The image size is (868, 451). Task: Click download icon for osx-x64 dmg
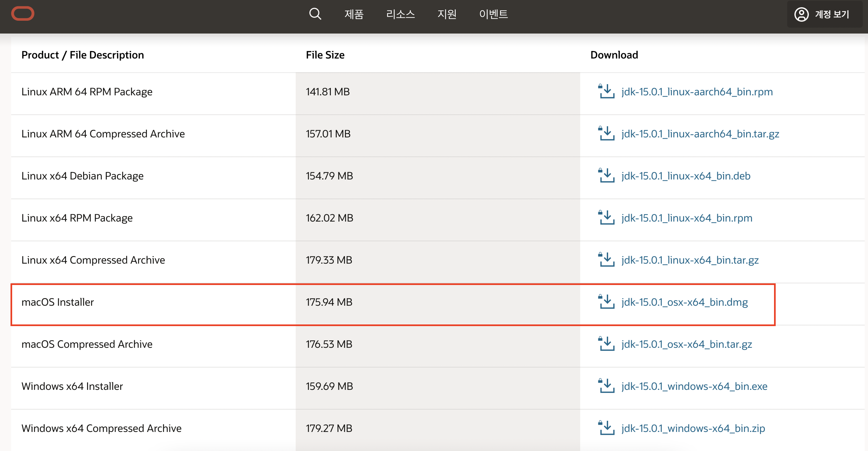point(606,302)
